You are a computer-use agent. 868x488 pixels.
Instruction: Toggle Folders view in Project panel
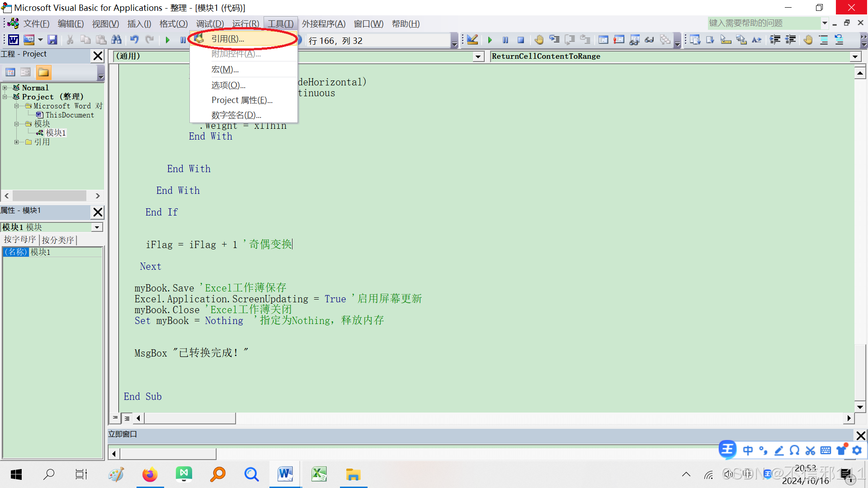click(43, 72)
